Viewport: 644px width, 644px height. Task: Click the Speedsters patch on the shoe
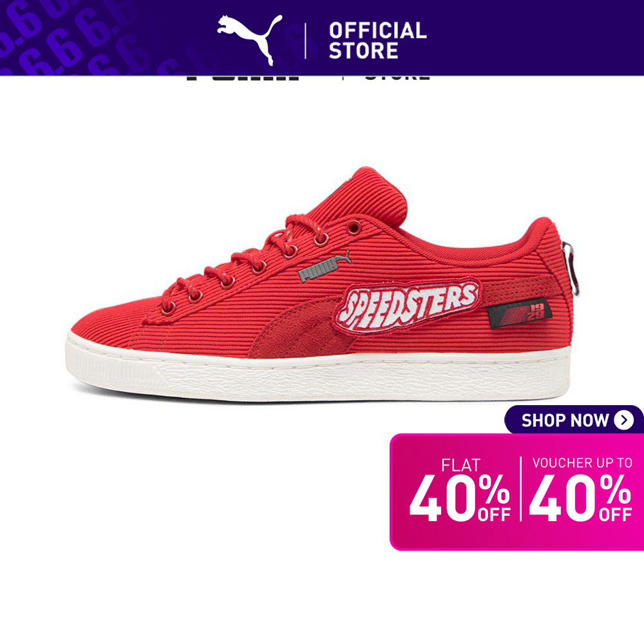tap(408, 305)
